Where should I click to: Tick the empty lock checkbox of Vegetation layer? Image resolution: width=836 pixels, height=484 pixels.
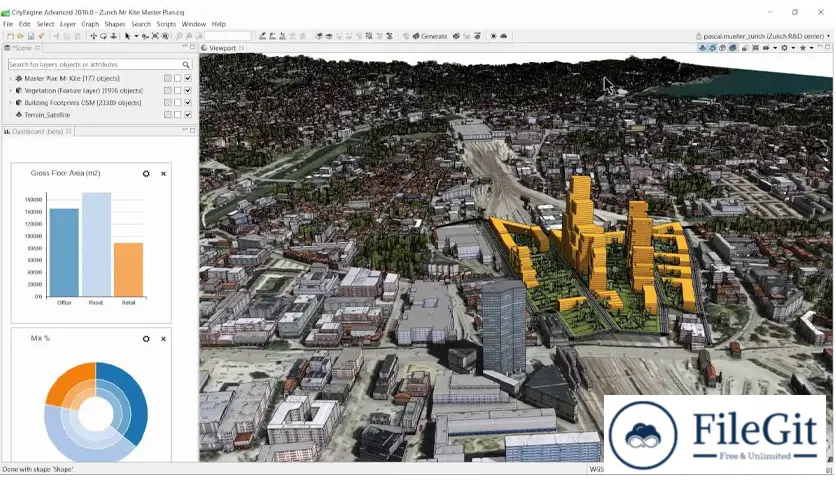(178, 91)
